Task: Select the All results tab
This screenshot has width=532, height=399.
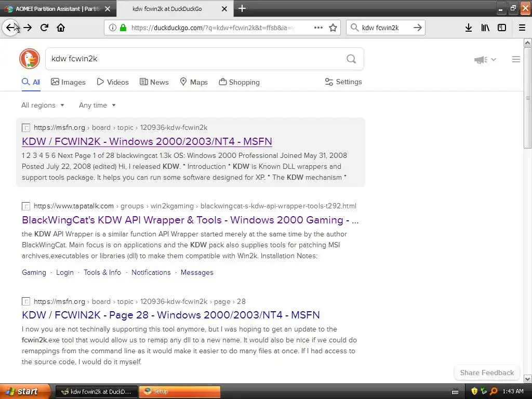Action: point(31,82)
